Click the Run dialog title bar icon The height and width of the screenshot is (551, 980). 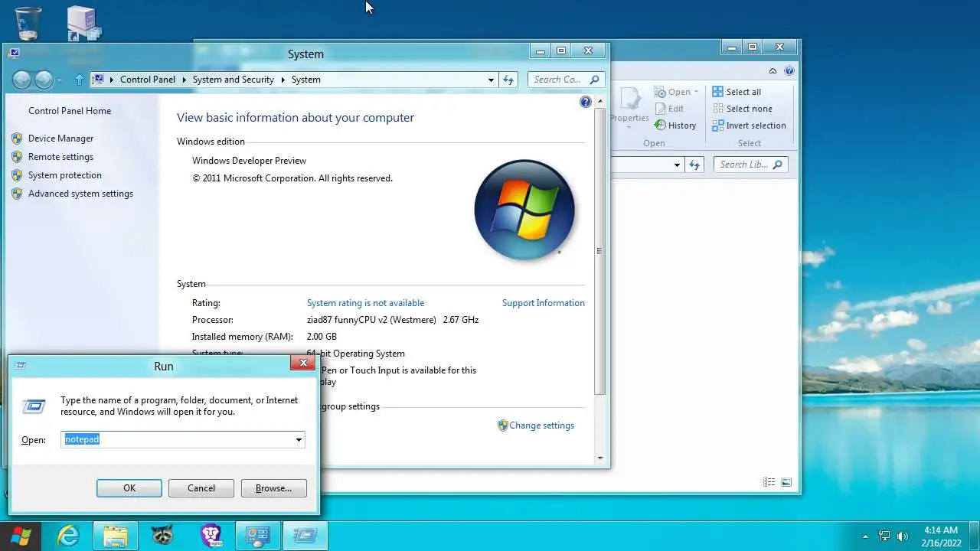pyautogui.click(x=20, y=366)
